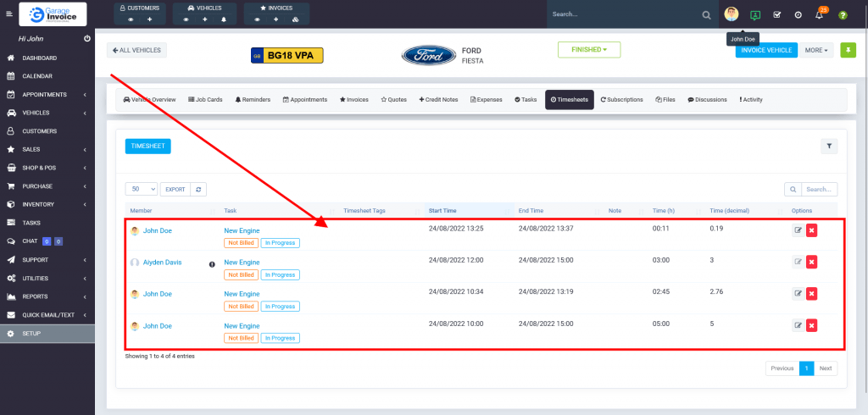Open Setup in the sidebar
The width and height of the screenshot is (868, 415).
point(47,333)
